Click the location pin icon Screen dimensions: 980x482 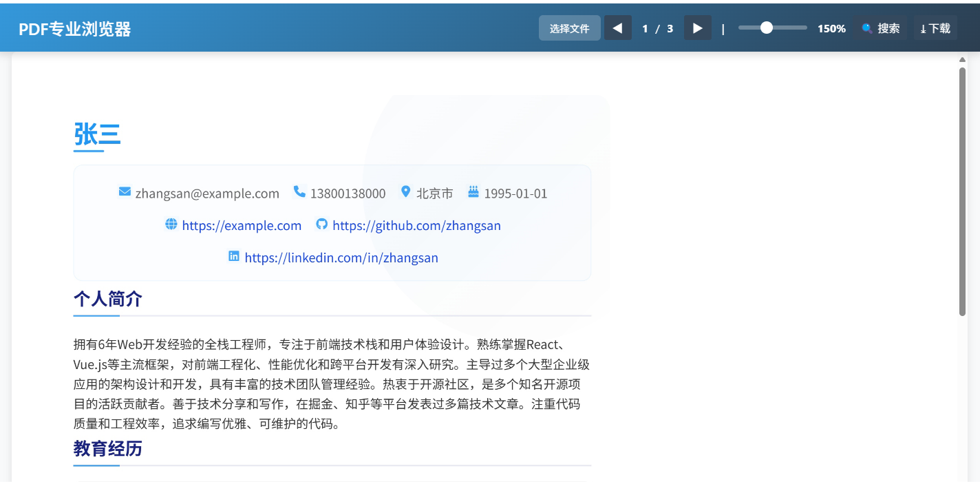[x=405, y=191]
